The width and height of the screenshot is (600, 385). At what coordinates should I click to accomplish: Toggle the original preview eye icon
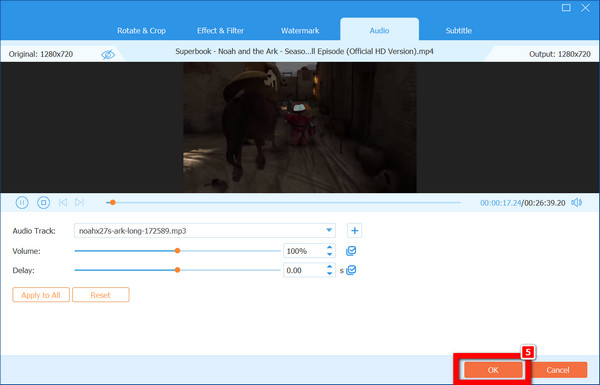point(108,54)
